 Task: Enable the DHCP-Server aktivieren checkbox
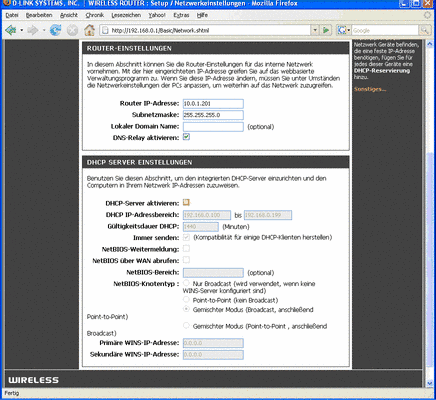coord(186,202)
